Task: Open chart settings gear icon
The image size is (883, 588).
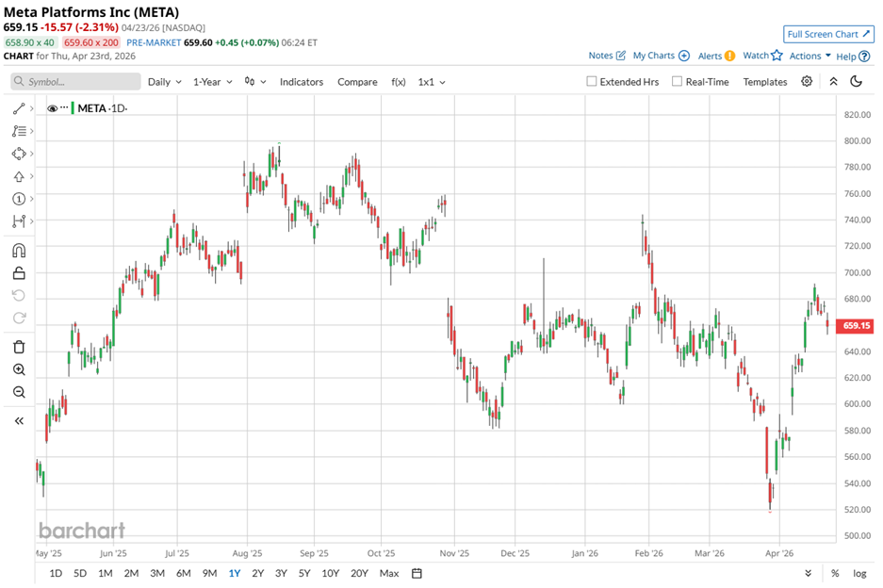Action: 807,81
